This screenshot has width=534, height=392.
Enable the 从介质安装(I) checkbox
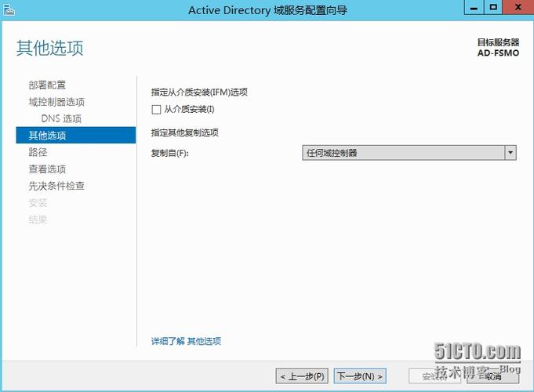(156, 110)
